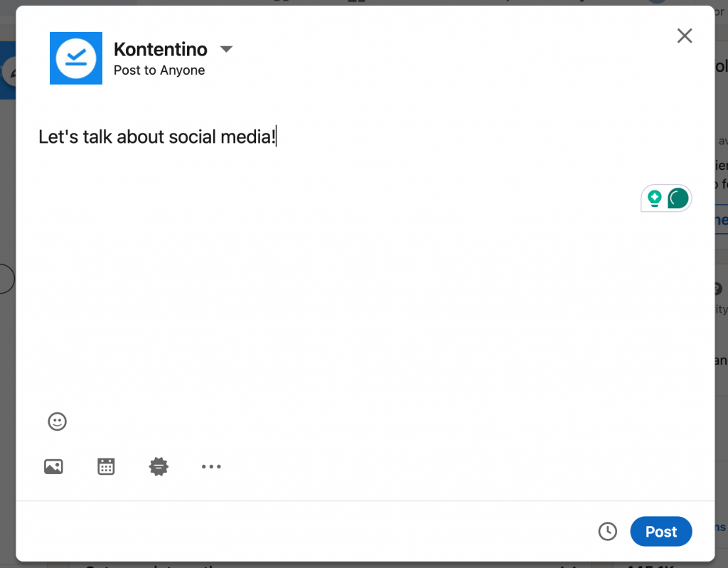Expand the Kontentino account dropdown arrow
Screen dimensions: 728x568
click(x=226, y=48)
